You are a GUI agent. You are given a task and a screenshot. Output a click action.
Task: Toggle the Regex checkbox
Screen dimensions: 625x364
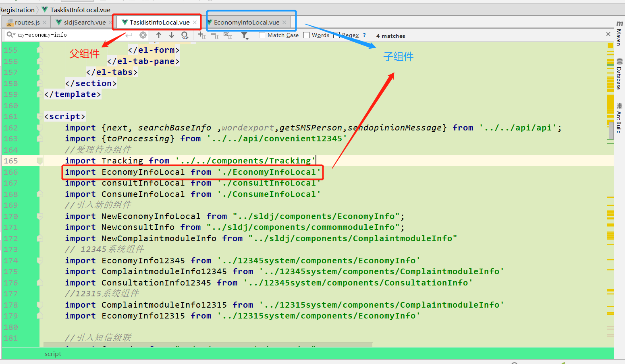[x=336, y=35]
